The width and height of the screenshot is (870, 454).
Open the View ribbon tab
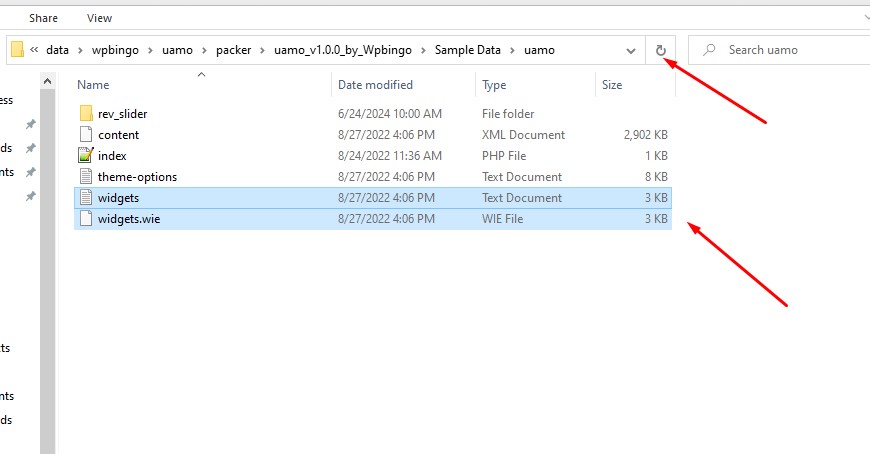click(x=100, y=18)
